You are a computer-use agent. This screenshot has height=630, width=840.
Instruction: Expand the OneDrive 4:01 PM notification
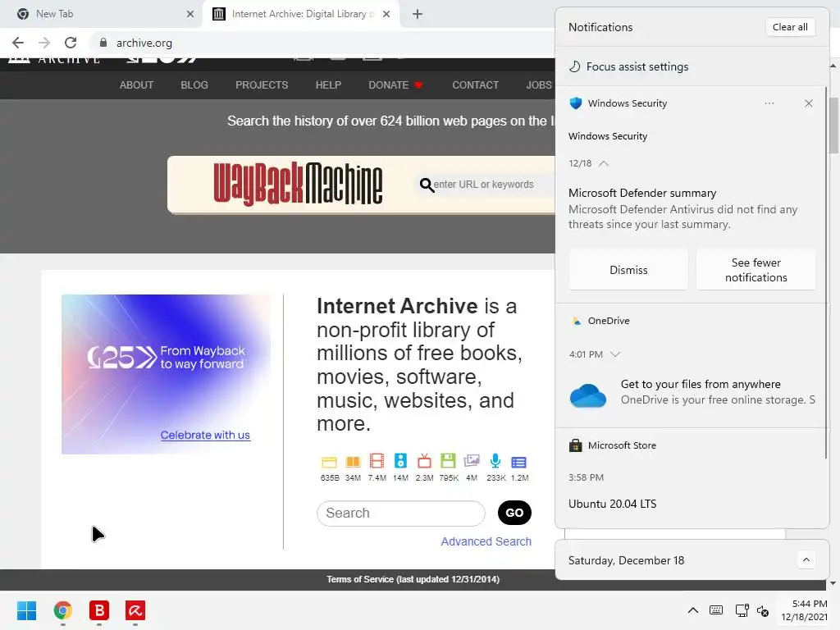(x=615, y=354)
